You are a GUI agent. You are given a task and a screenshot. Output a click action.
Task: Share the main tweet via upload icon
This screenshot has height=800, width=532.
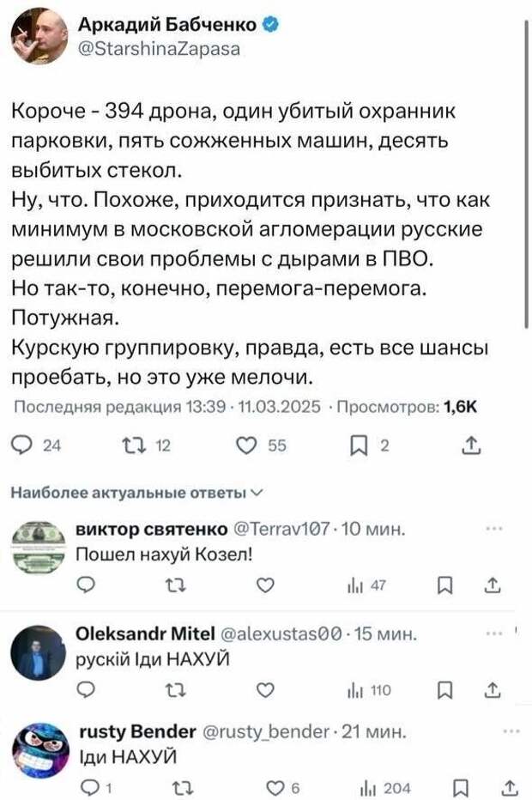[471, 445]
